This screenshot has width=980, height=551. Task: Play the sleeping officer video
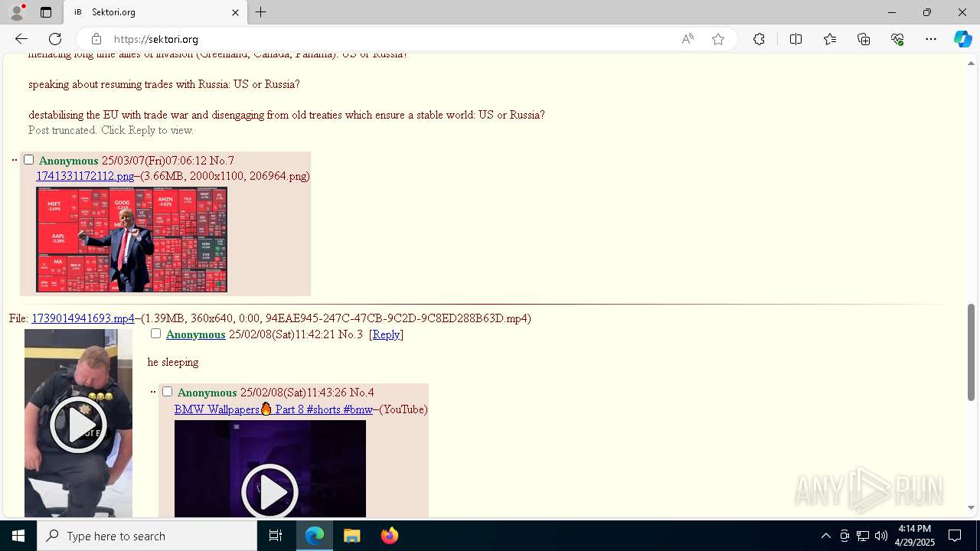[x=78, y=423]
